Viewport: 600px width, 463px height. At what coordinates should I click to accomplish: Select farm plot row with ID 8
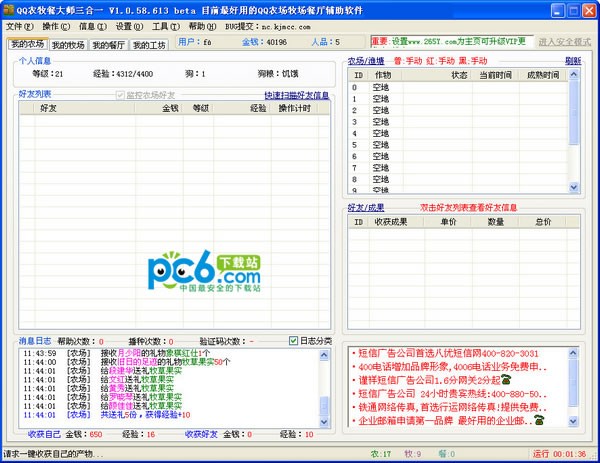pyautogui.click(x=458, y=179)
